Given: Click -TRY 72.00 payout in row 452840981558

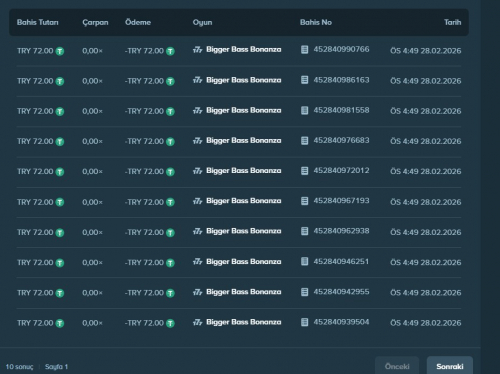Looking at the screenshot, I should click(x=144, y=111).
